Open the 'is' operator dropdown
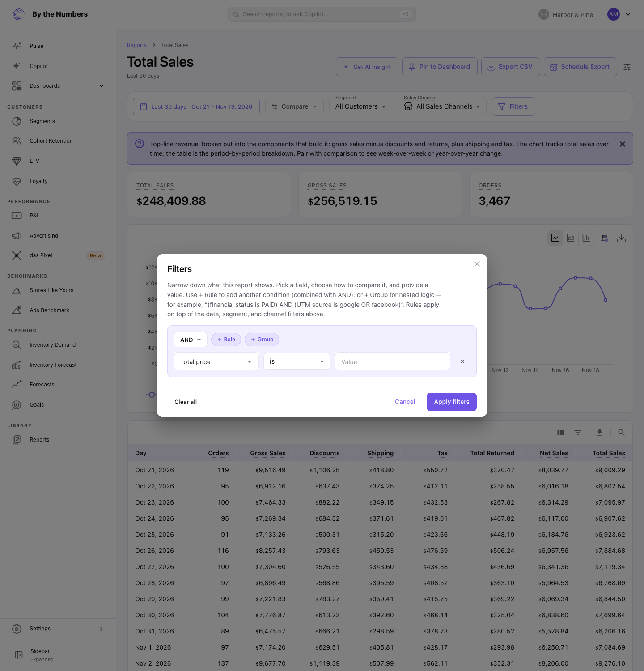The height and width of the screenshot is (671, 644). pos(297,361)
